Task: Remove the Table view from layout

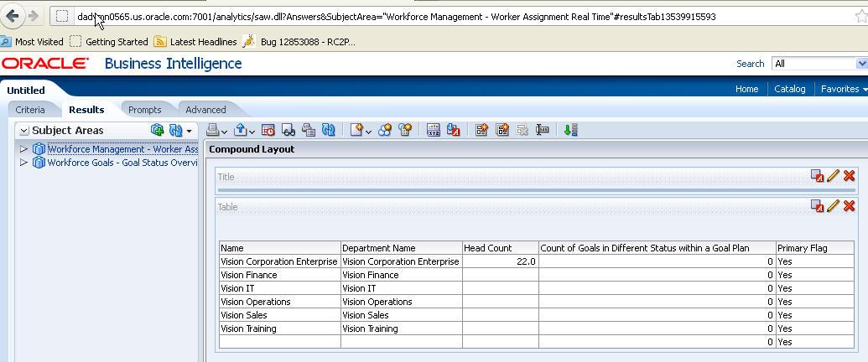Action: [x=850, y=206]
